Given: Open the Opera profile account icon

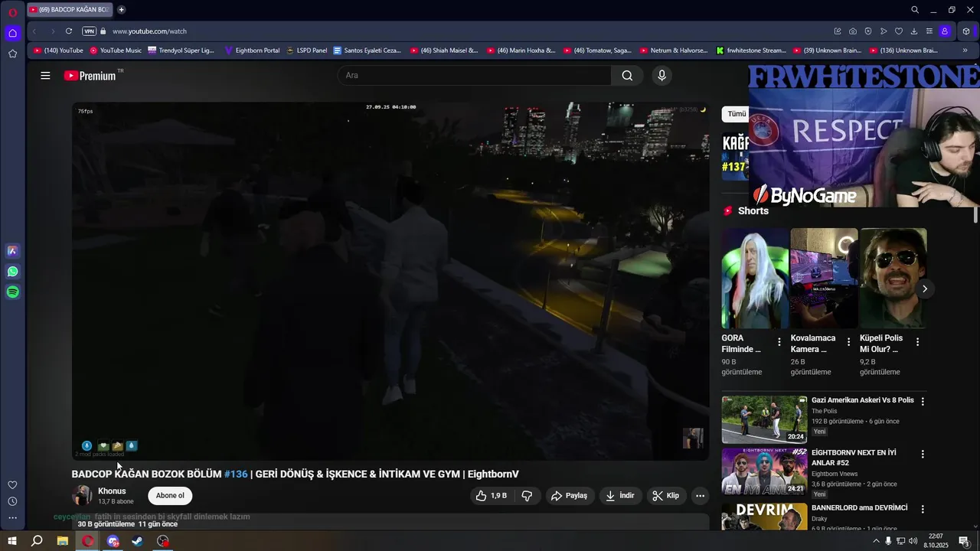Looking at the screenshot, I should point(945,31).
